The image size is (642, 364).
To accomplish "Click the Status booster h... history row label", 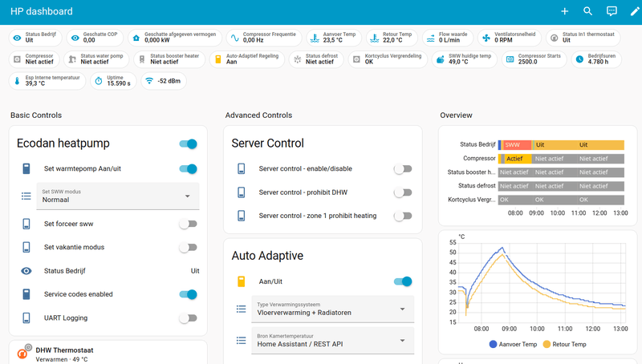I will (471, 172).
